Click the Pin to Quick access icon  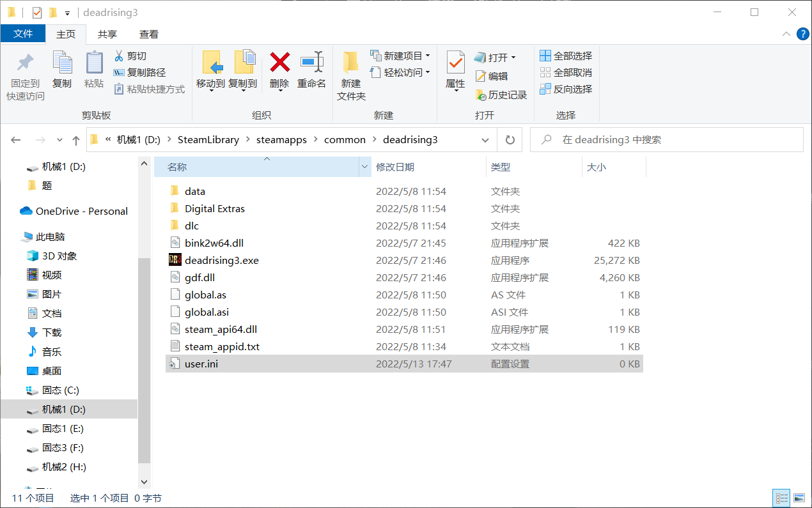tap(26, 63)
